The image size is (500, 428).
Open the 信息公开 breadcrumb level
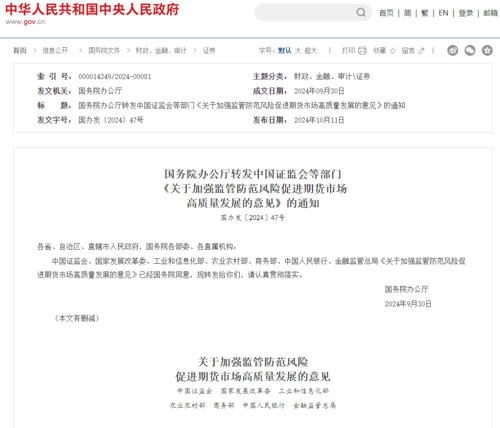click(x=55, y=51)
